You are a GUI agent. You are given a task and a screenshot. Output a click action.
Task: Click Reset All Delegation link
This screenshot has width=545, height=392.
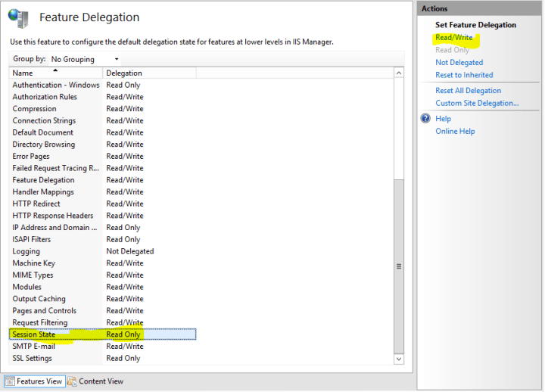click(469, 91)
